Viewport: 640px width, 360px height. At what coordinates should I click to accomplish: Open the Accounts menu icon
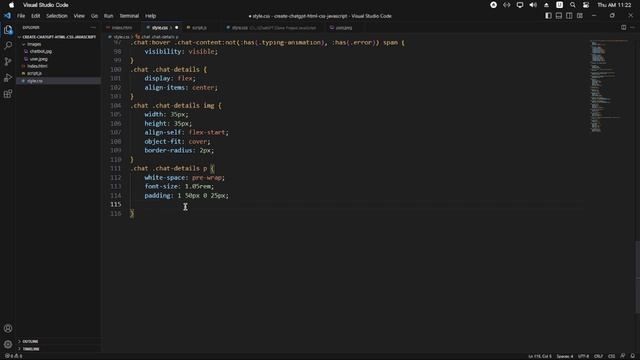8,328
